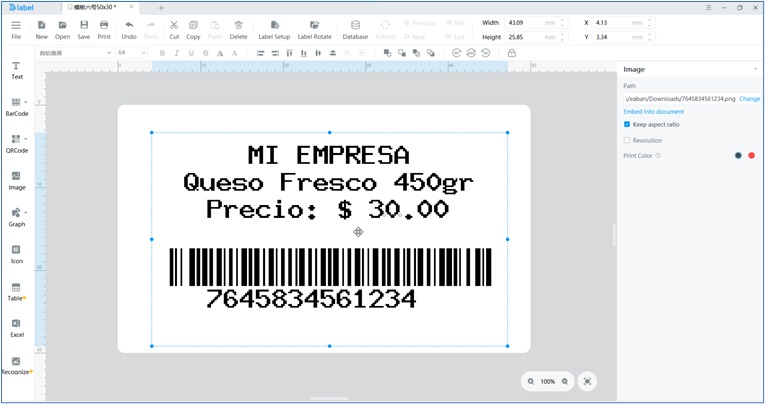Decrease the Y position stepper
The width and height of the screenshot is (765, 404).
click(x=650, y=39)
